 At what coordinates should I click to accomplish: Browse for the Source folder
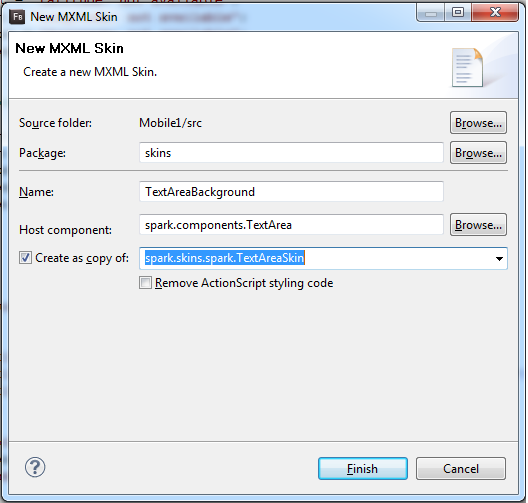(478, 123)
